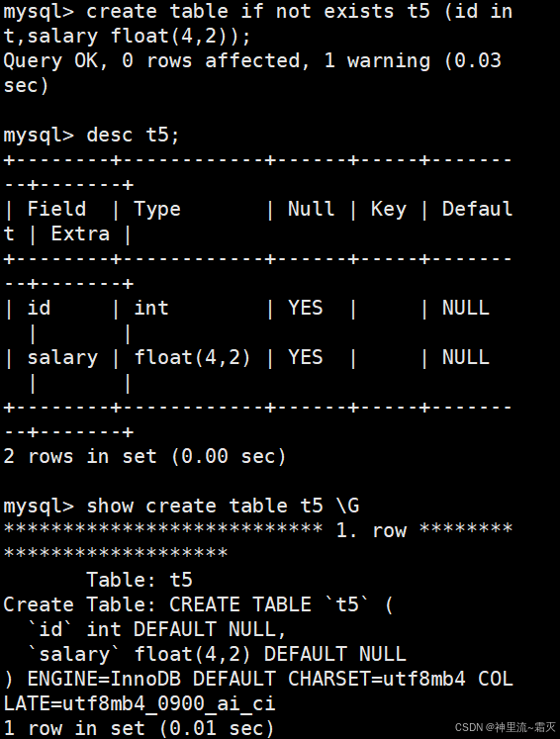Click 'create table if not exists t5' command
This screenshot has height=739, width=560.
click(258, 11)
